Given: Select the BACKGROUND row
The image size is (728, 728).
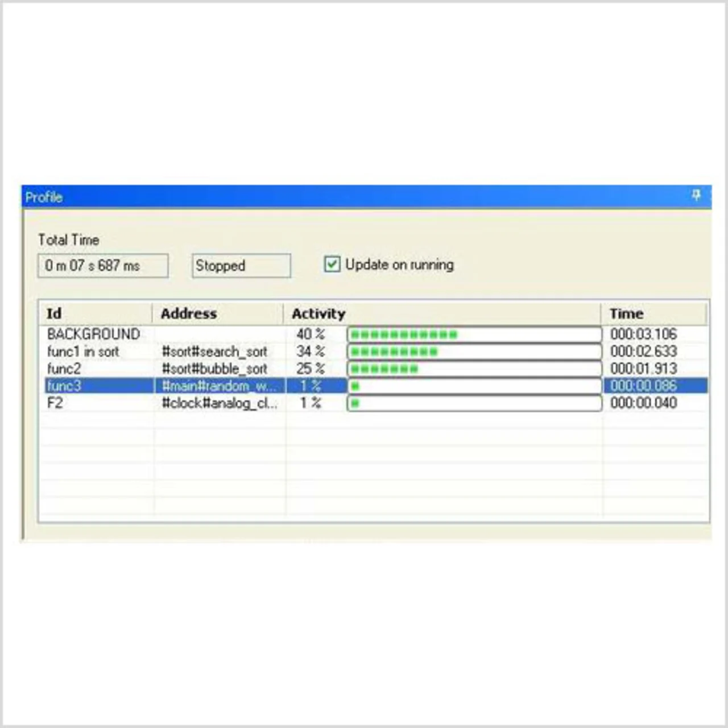Looking at the screenshot, I should tap(93, 334).
